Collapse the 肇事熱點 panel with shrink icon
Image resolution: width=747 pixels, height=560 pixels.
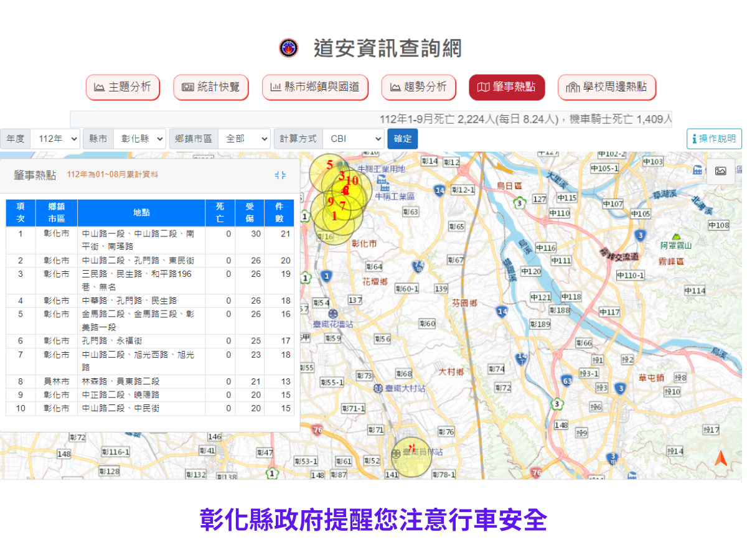280,175
